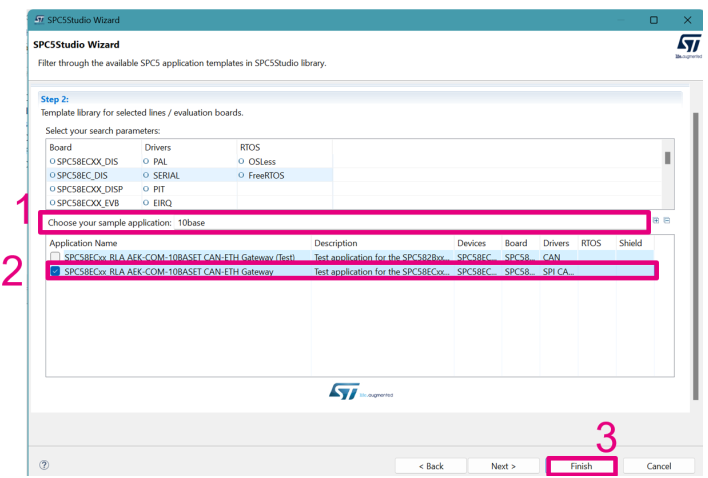
Task: Focus the sample application search field
Action: [410, 223]
